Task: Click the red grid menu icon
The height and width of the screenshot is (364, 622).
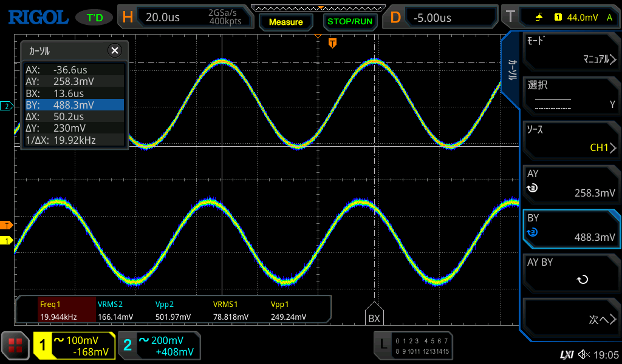Action: [x=15, y=346]
